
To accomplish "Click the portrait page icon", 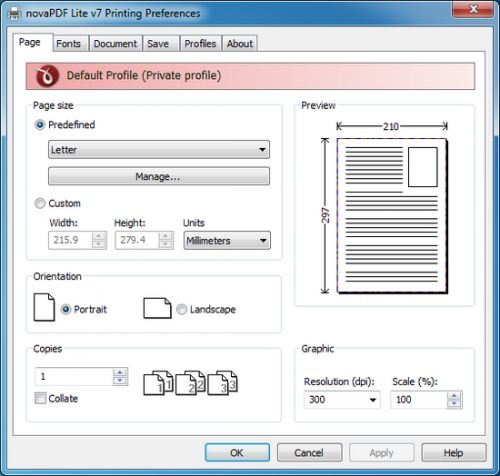I will pos(44,307).
